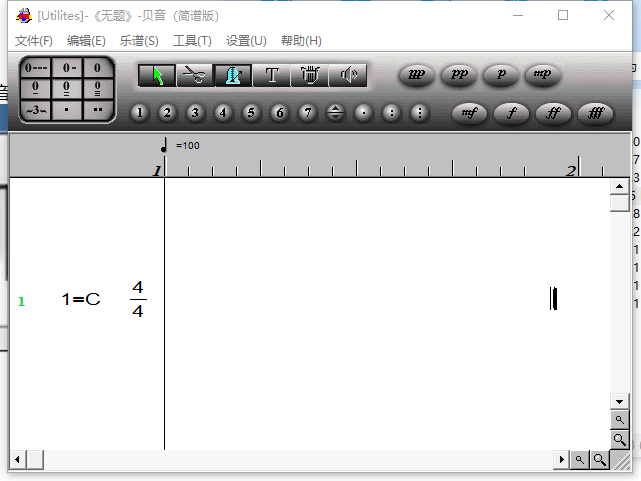641x481 pixels.
Task: Apply the pp dynamic marking
Action: 459,75
